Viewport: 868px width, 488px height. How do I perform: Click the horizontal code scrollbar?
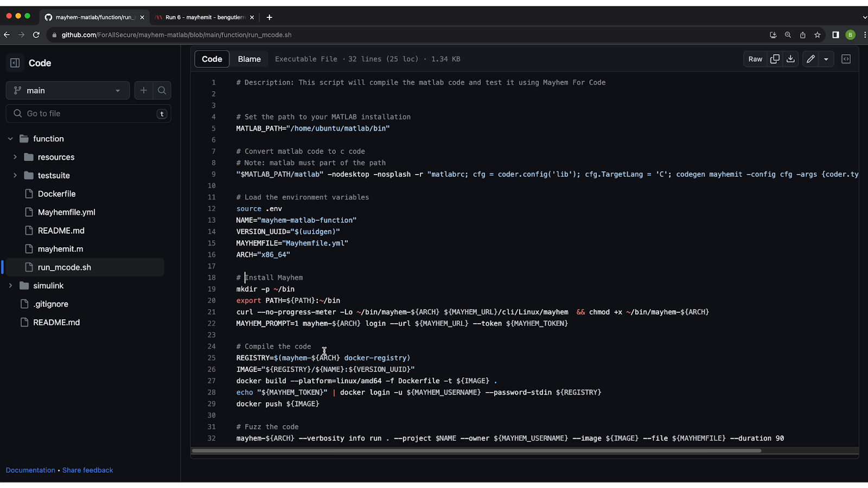click(x=476, y=451)
